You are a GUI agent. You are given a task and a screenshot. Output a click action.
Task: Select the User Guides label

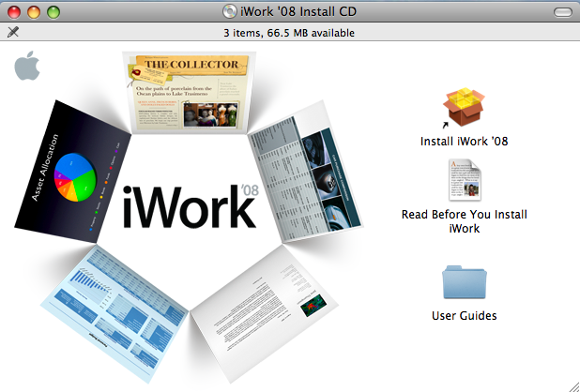(465, 315)
